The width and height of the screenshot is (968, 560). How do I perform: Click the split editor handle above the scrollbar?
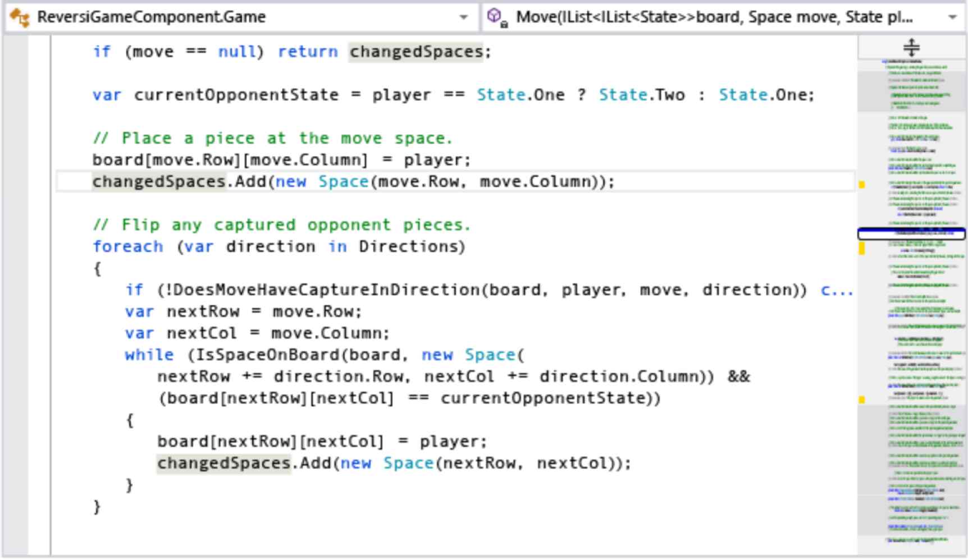[x=911, y=47]
